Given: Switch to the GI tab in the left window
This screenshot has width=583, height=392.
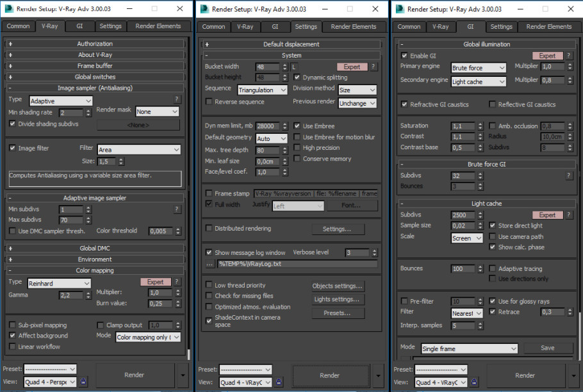Looking at the screenshot, I should pyautogui.click(x=79, y=26).
